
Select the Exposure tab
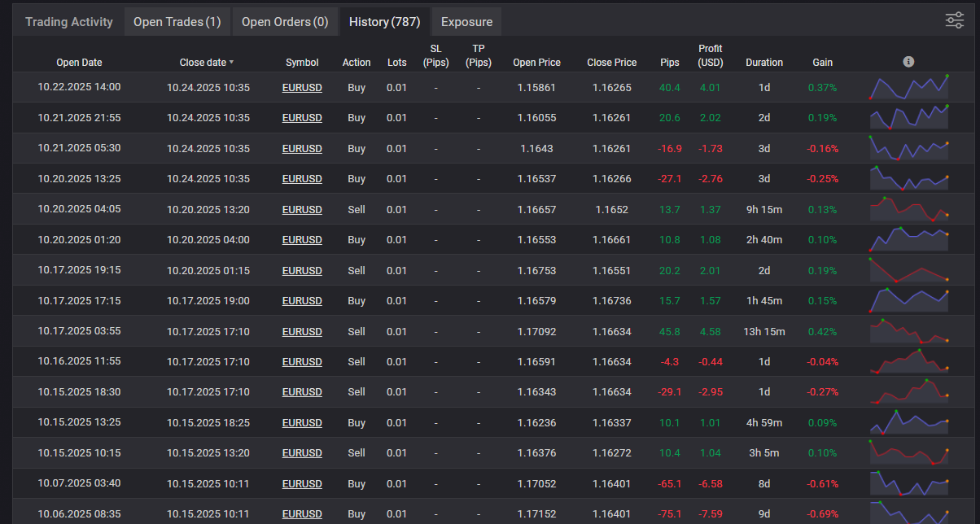[466, 22]
